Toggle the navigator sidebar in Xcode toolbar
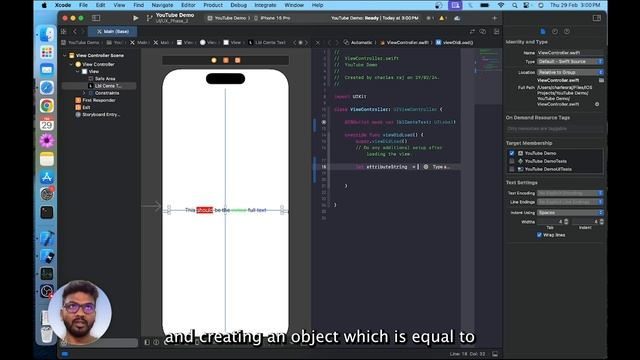This screenshot has width=640, height=360. tap(96, 18)
